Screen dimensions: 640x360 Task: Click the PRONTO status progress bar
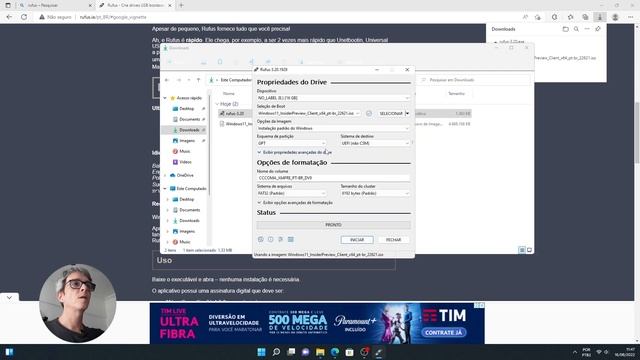coord(333,225)
